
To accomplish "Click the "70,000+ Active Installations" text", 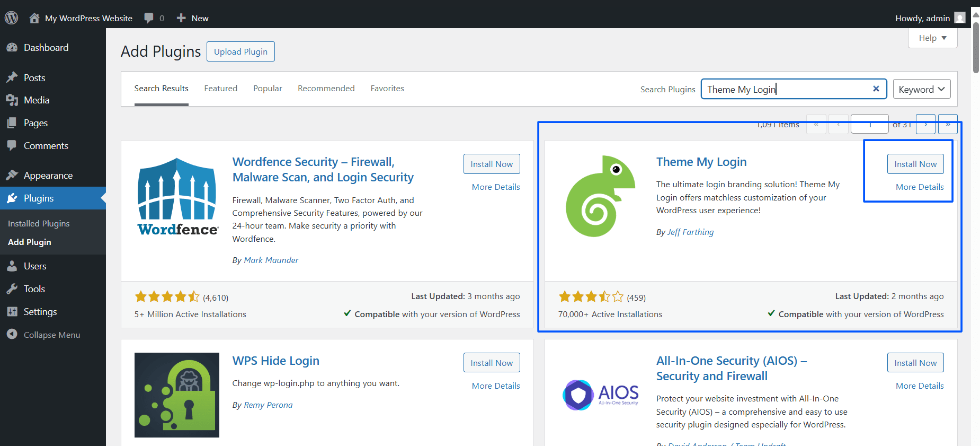I will 610,314.
